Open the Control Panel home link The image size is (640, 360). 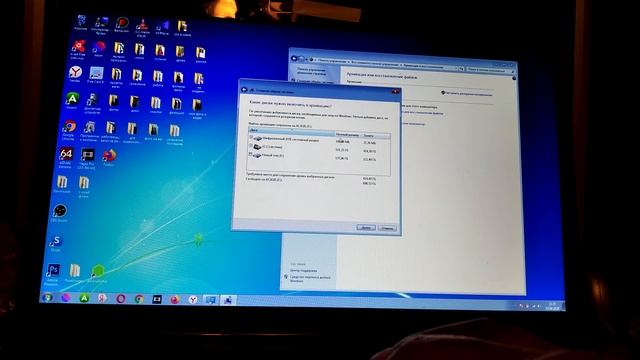[x=311, y=71]
